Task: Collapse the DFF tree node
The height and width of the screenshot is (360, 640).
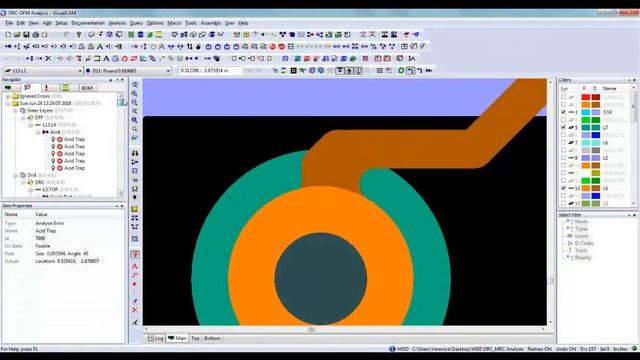Action: click(x=23, y=118)
